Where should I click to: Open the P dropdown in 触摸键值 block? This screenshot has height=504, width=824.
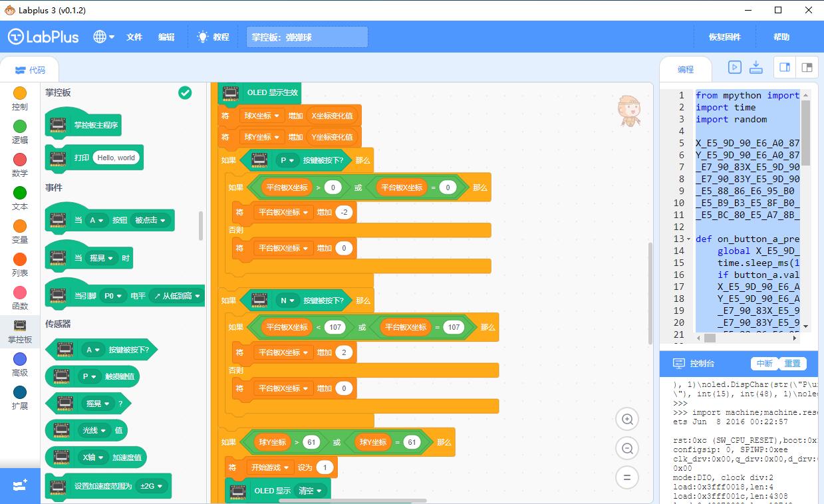(90, 376)
